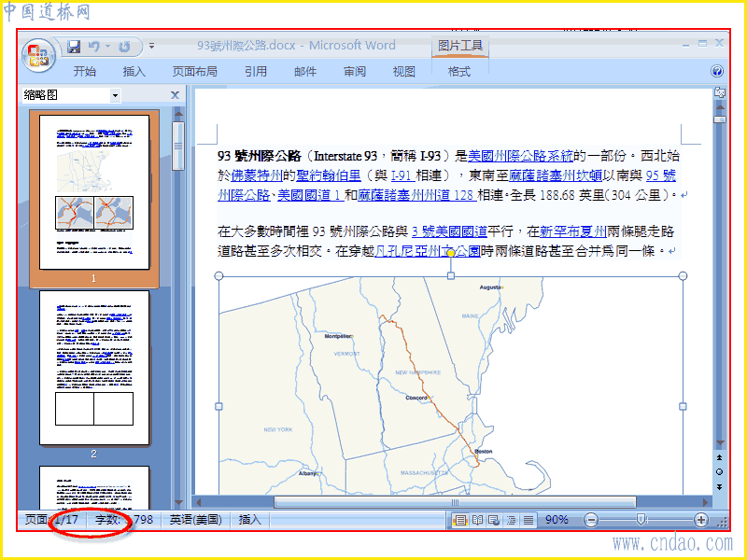Switch to Web Layout view
The width and height of the screenshot is (747, 560).
pyautogui.click(x=495, y=520)
